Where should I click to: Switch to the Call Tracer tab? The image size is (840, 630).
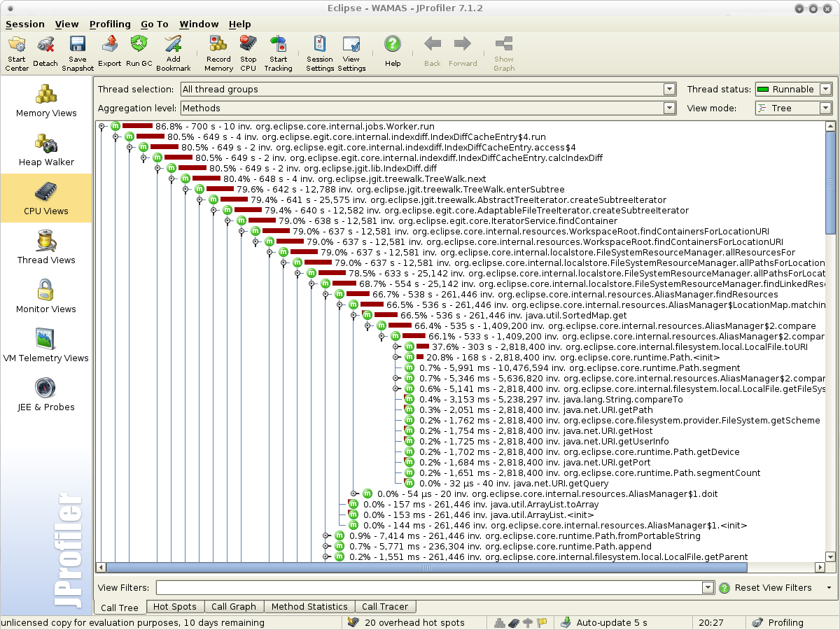[386, 607]
